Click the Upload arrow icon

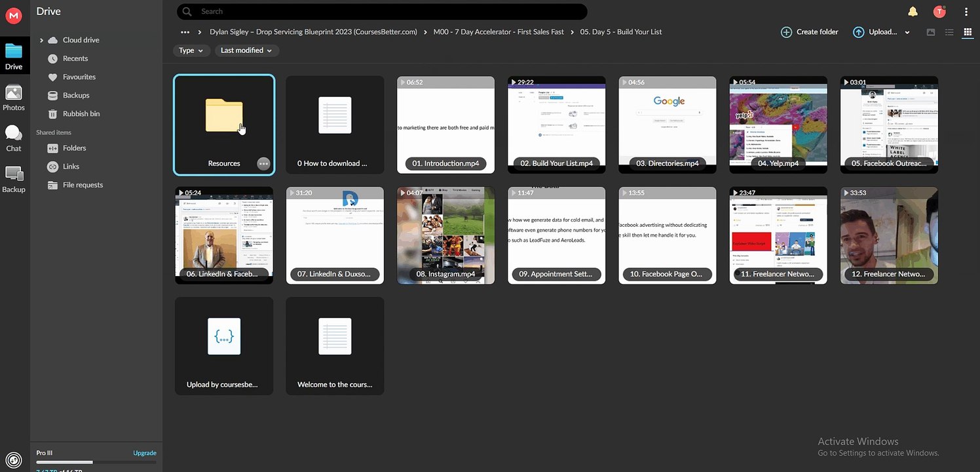coord(858,32)
